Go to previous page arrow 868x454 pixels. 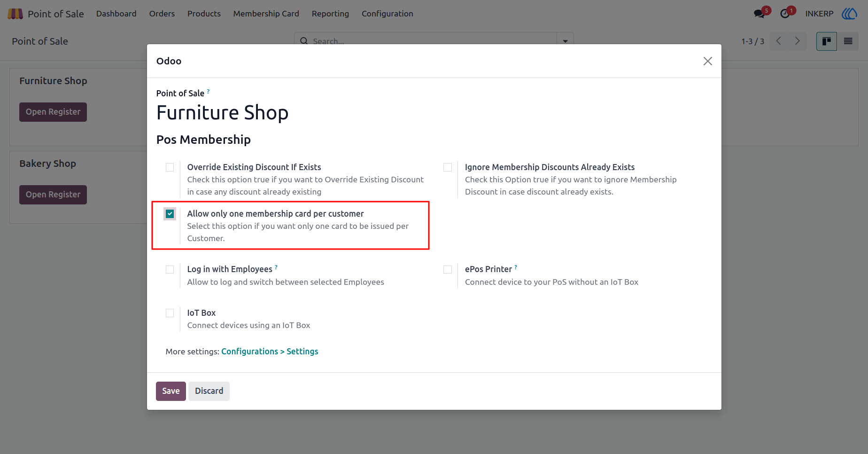click(x=779, y=41)
